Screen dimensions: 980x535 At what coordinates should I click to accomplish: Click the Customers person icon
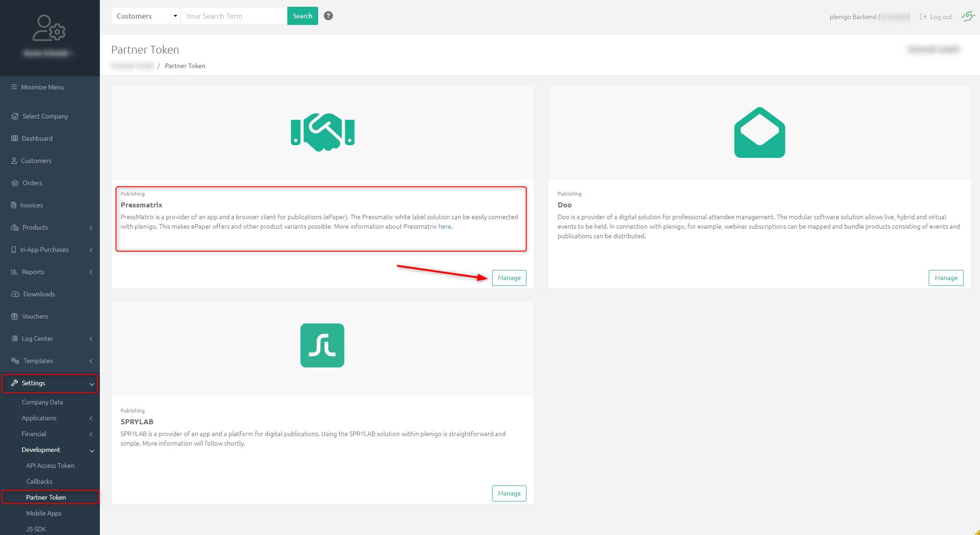[14, 161]
